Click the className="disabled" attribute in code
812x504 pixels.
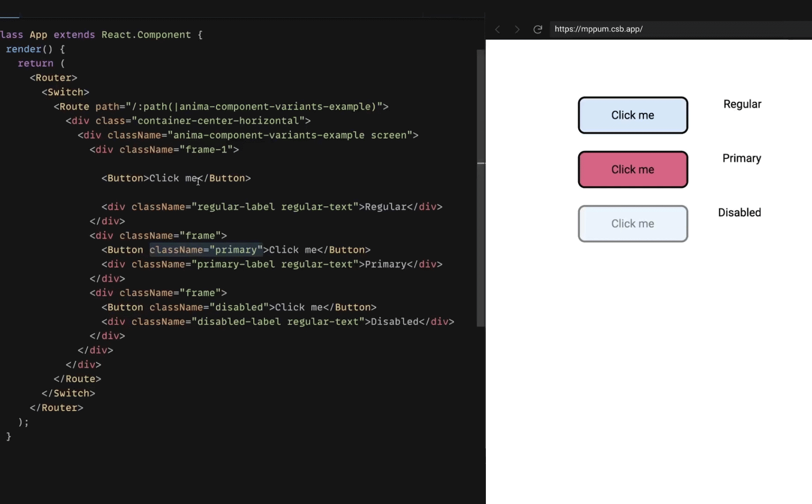click(x=209, y=307)
